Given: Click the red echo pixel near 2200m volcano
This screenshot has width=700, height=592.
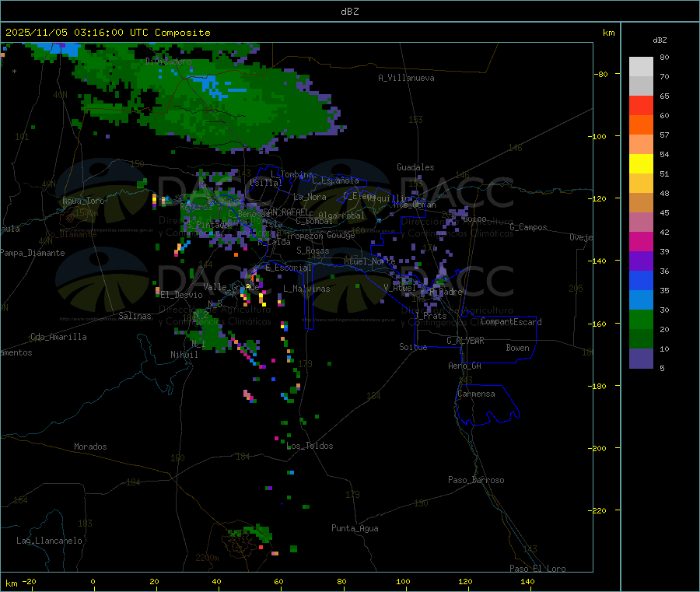Looking at the screenshot, I should pos(261,547).
